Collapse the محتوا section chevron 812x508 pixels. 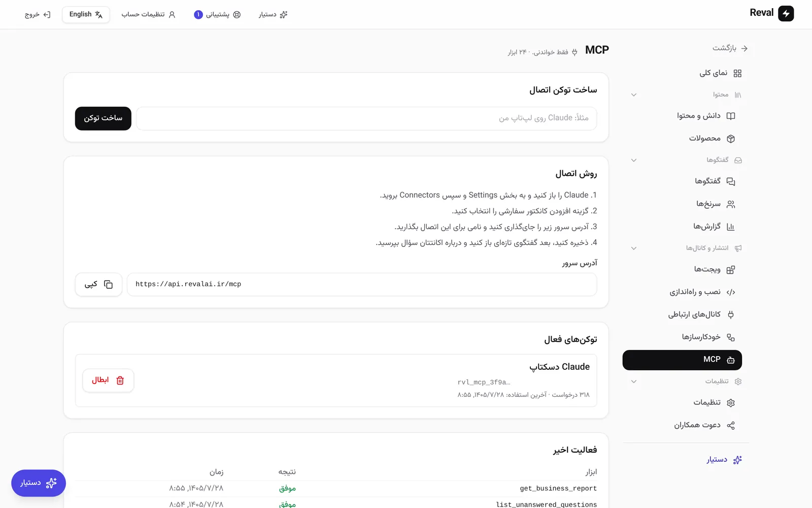click(634, 95)
